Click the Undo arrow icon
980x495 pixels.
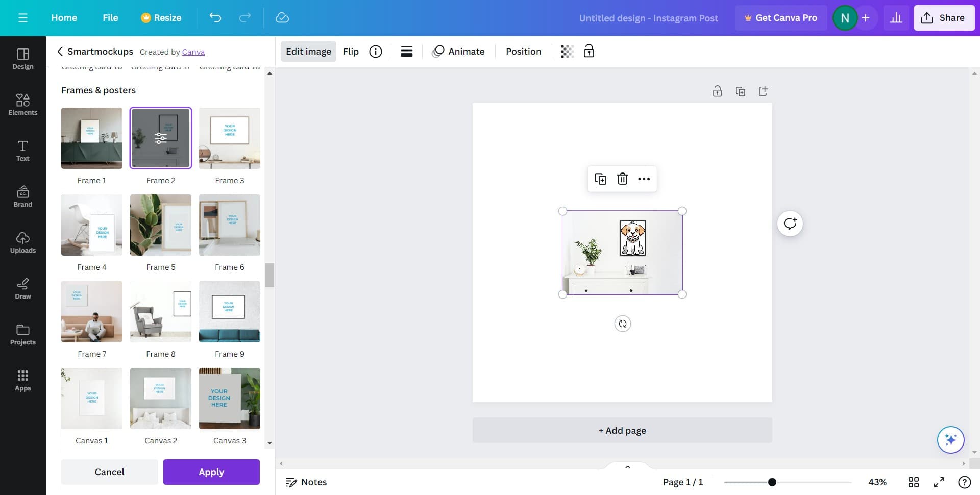coord(215,18)
